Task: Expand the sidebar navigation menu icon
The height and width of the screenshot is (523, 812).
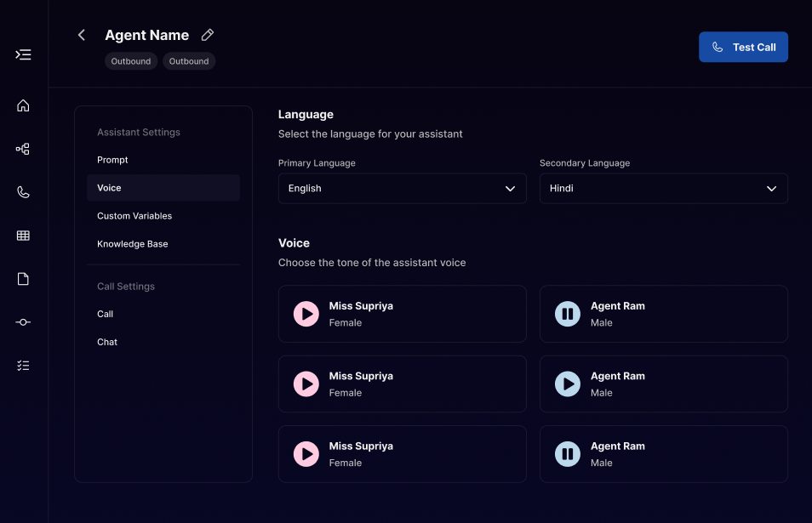Action: [24, 54]
